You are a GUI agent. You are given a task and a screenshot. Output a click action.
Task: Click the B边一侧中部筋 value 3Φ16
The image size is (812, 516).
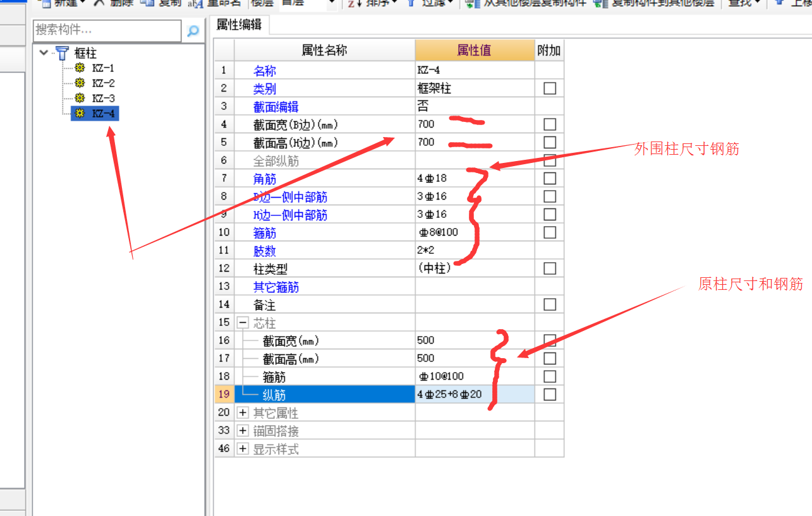tap(475, 196)
